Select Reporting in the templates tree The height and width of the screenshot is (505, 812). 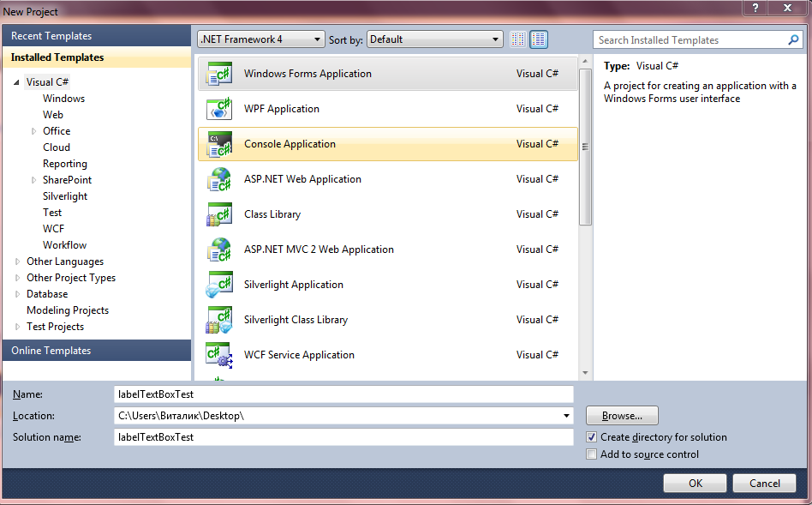click(65, 164)
